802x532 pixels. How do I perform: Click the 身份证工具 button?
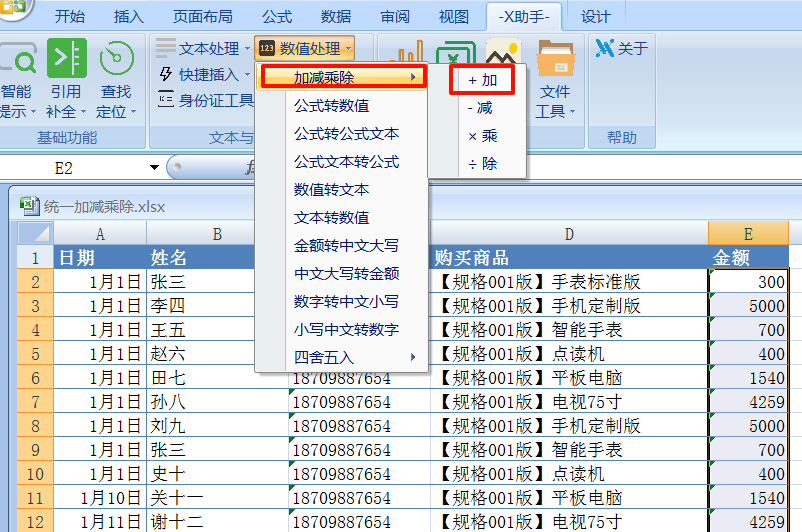(206, 100)
